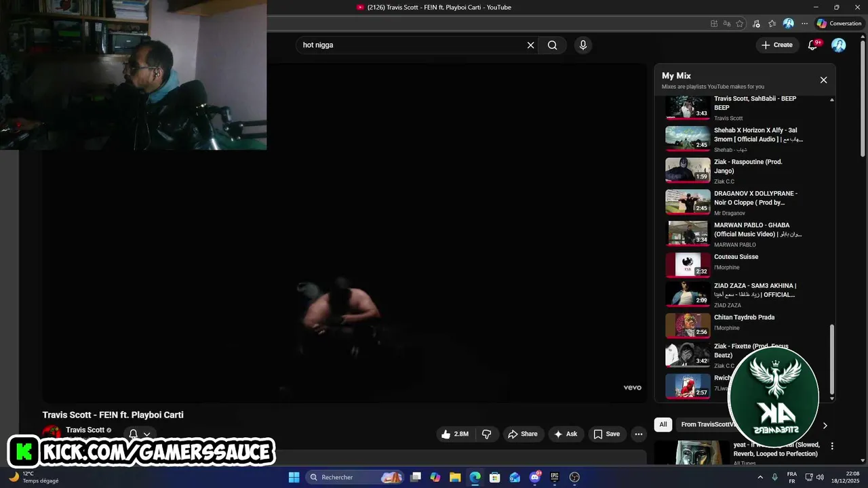The image size is (868, 488).
Task: Click the Ask button under the video
Action: 566,434
